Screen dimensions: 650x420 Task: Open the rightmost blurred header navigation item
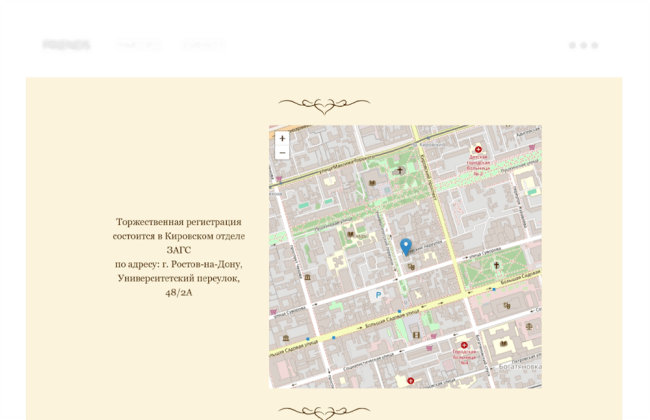(203, 45)
